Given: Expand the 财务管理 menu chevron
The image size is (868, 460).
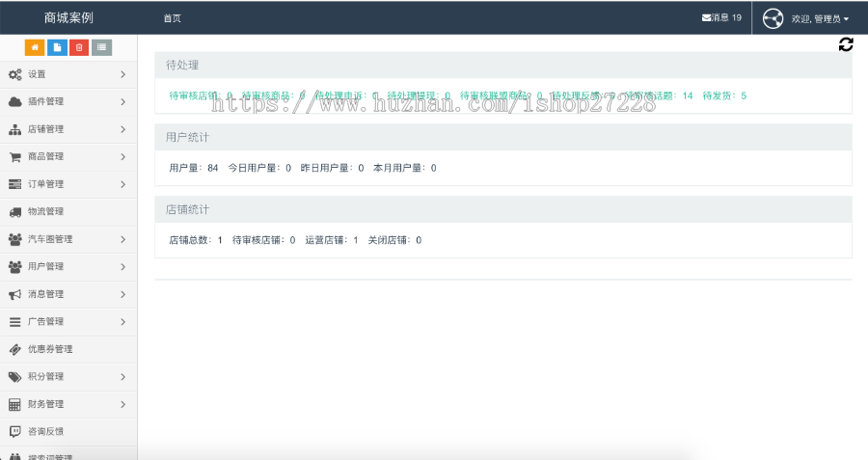Looking at the screenshot, I should (x=122, y=405).
